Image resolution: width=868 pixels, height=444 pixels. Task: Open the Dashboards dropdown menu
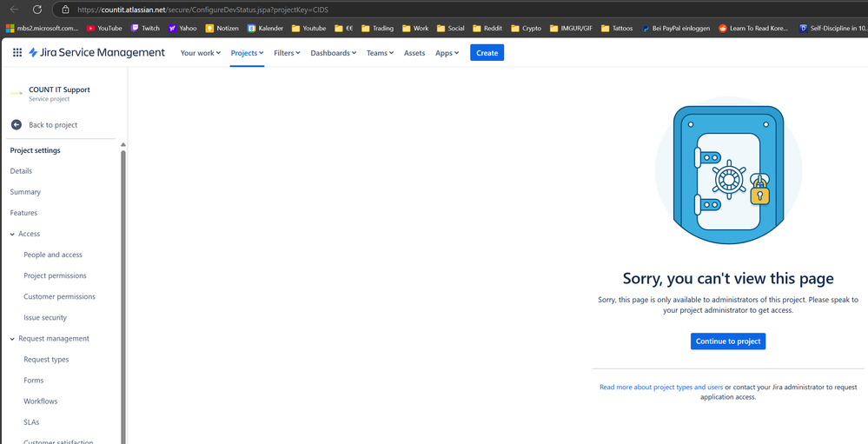[x=334, y=53]
